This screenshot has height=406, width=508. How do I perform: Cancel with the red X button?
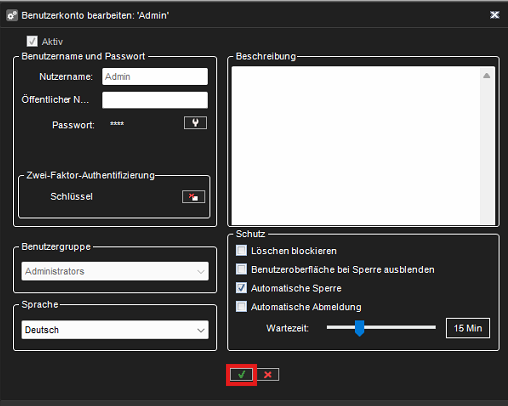268,375
